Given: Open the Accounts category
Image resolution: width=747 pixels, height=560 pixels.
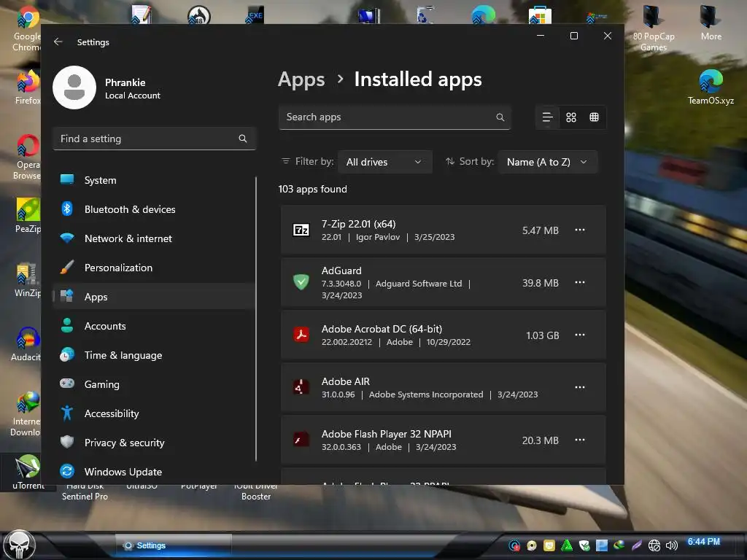Looking at the screenshot, I should (x=154, y=326).
